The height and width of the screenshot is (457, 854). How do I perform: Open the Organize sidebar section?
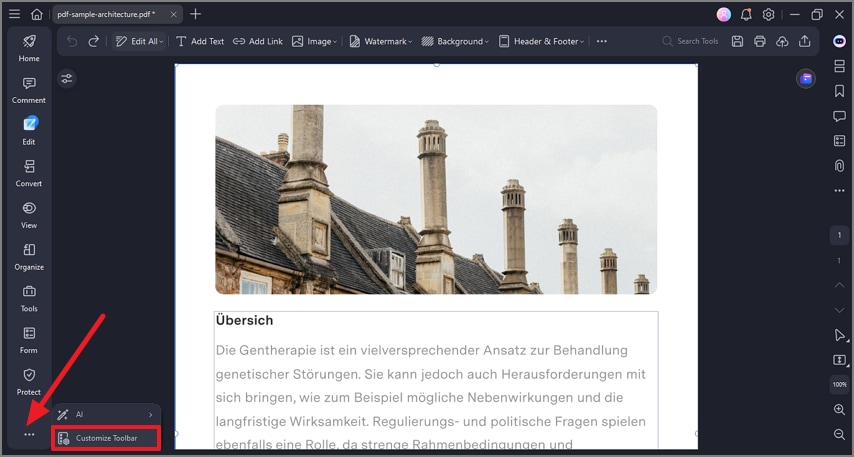29,257
